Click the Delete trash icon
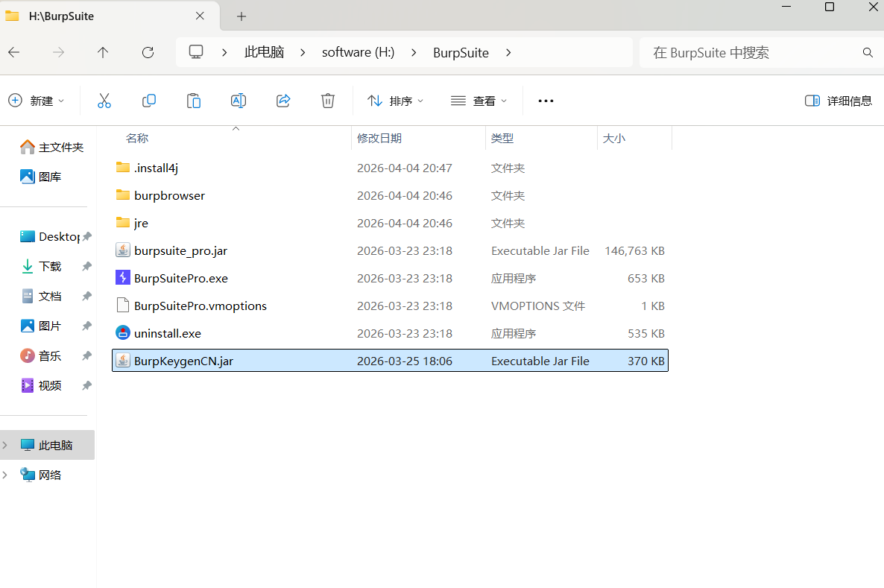This screenshot has width=884, height=588. pos(328,101)
